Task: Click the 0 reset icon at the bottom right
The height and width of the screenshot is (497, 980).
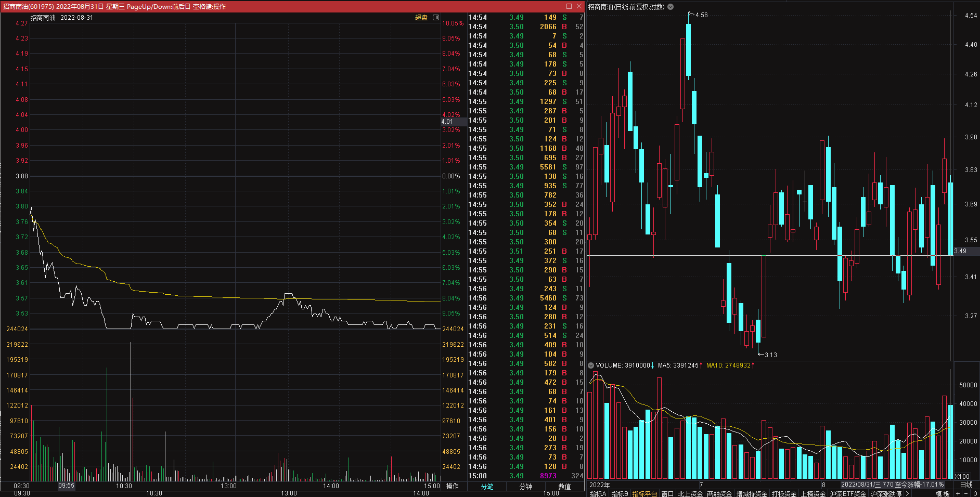Action: click(x=975, y=493)
